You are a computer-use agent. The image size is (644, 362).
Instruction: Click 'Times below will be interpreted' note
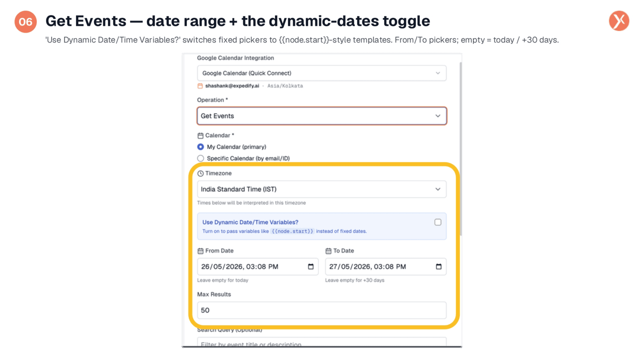pyautogui.click(x=252, y=203)
